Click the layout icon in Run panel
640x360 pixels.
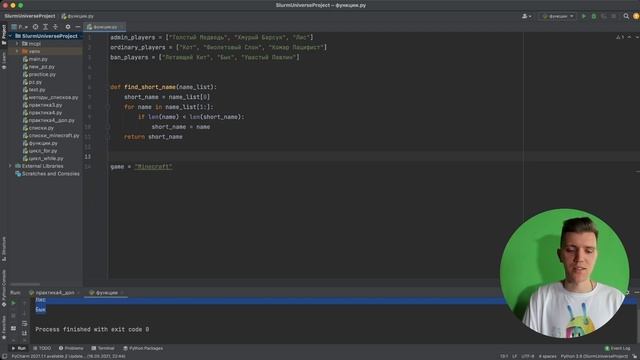(x=13, y=328)
